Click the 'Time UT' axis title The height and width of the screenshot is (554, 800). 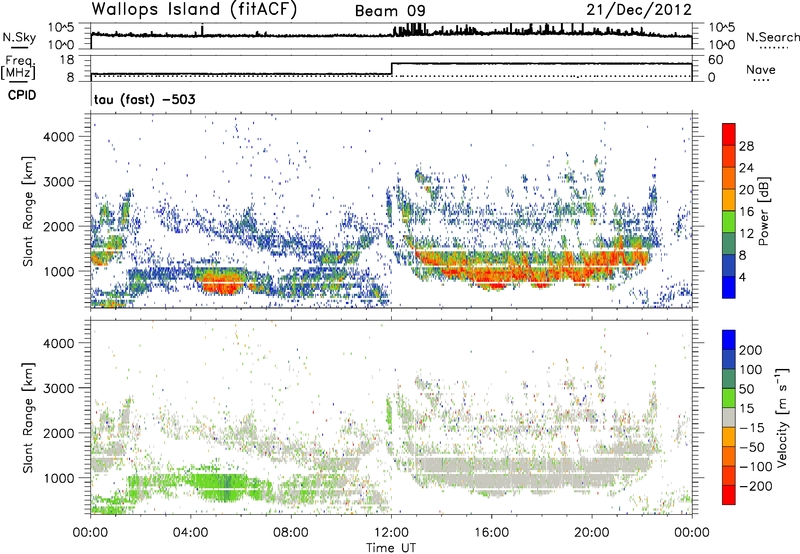[391, 547]
